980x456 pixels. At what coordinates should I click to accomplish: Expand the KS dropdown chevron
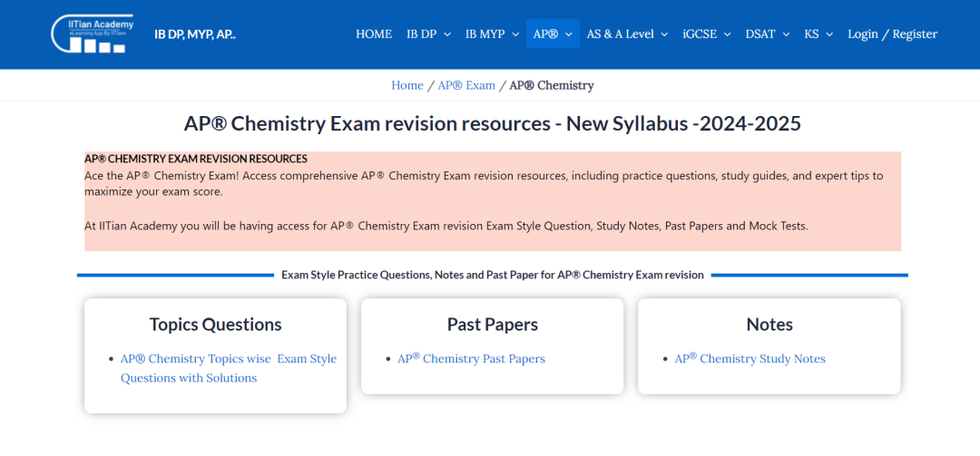pyautogui.click(x=829, y=34)
